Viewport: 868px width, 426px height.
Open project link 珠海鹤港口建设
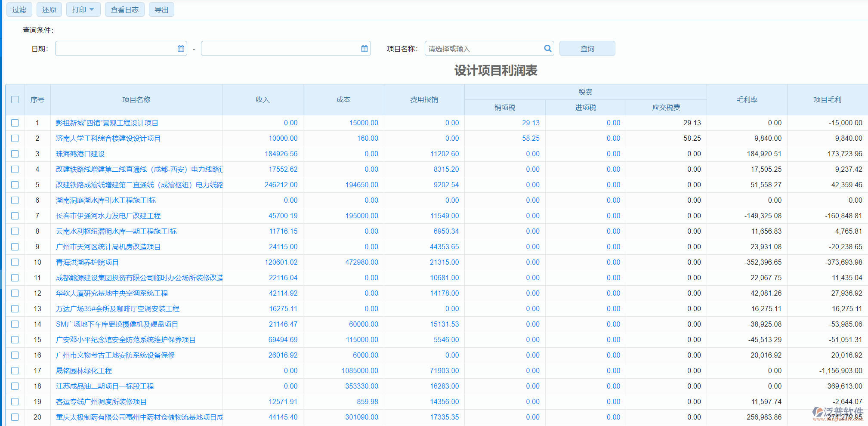pos(80,154)
